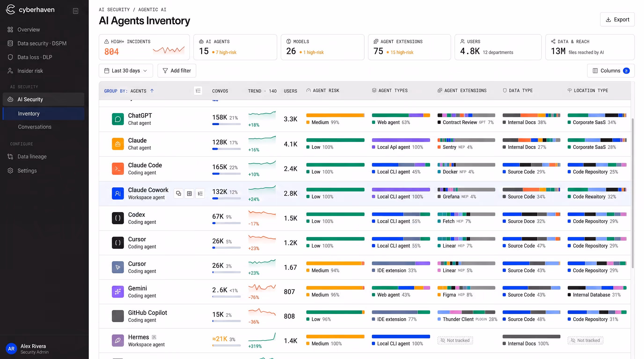Screen dimensions: 644x359
Task: Sort by Users column header
Action: [x=290, y=91]
